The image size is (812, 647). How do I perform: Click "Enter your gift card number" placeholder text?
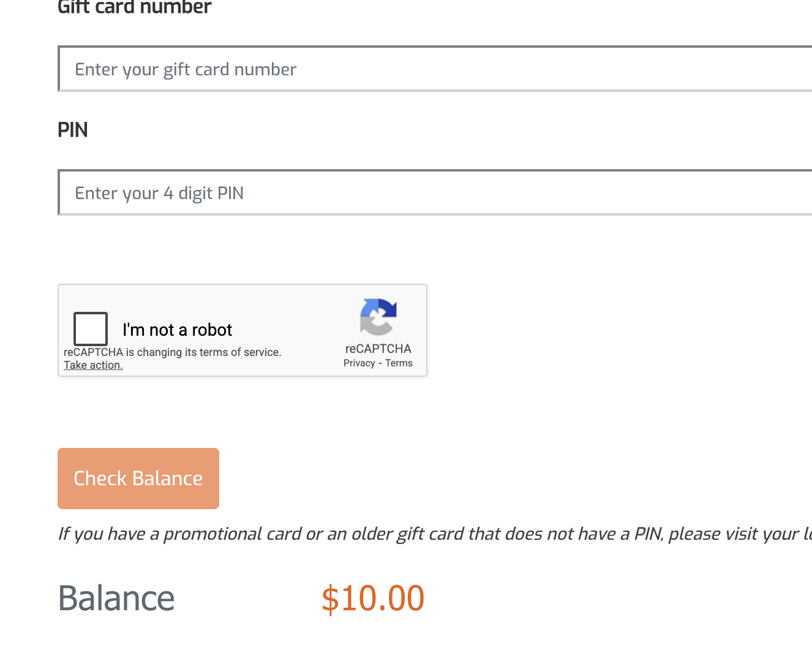(186, 69)
